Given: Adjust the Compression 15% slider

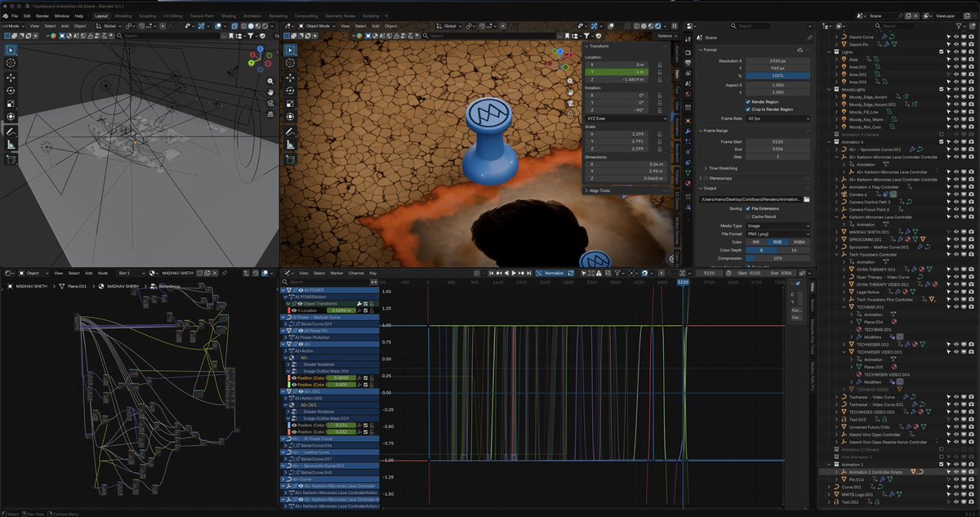Looking at the screenshot, I should (x=778, y=258).
